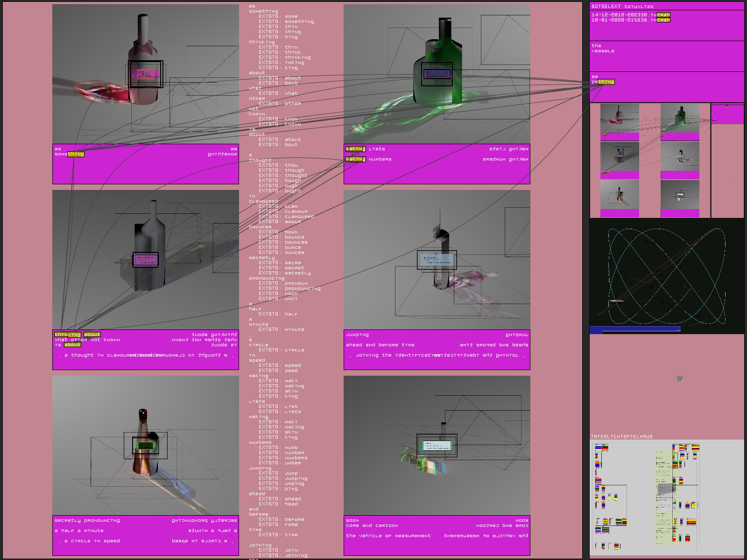Click highlighted 'making' beside 'numbers'

coord(355,159)
